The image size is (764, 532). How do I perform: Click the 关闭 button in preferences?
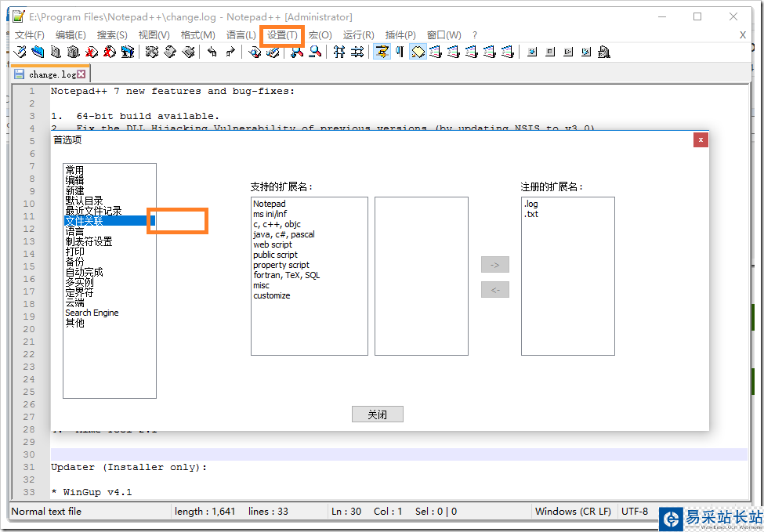(378, 414)
